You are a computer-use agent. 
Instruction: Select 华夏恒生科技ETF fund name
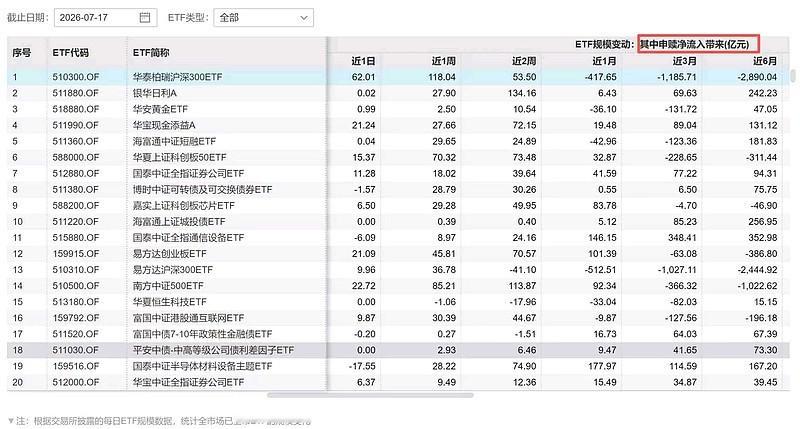tap(169, 302)
